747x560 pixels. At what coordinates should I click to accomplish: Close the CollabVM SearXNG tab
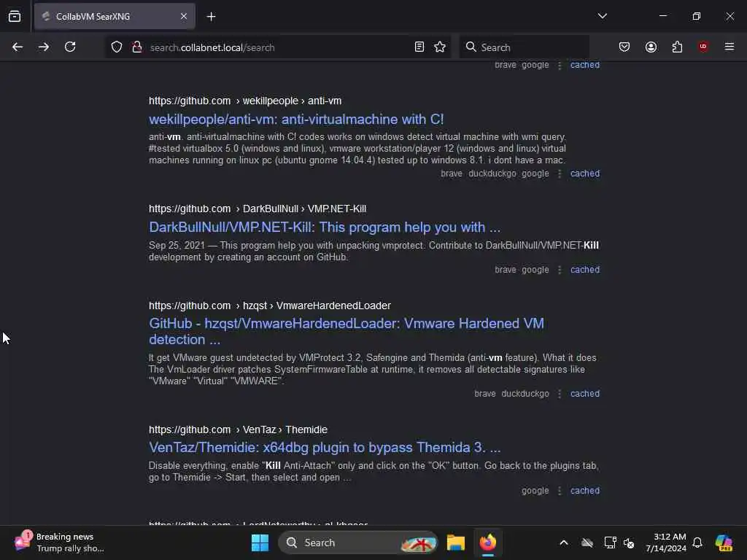184,17
